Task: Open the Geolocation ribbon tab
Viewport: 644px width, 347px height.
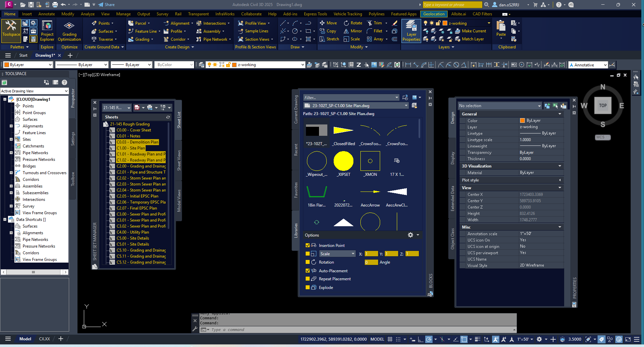Action: click(434, 14)
